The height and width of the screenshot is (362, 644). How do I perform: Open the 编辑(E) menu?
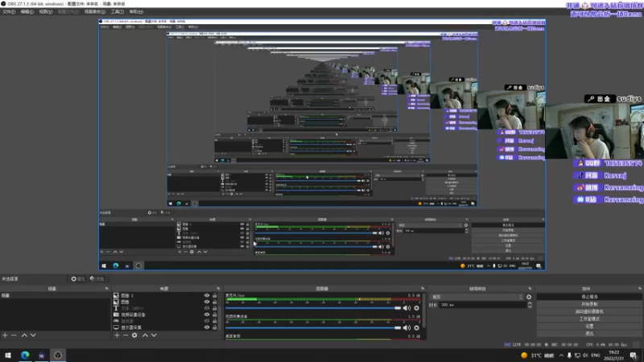pos(27,11)
